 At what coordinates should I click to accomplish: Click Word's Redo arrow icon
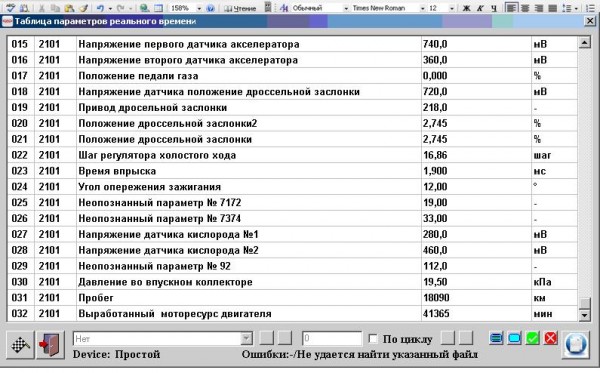(x=120, y=8)
